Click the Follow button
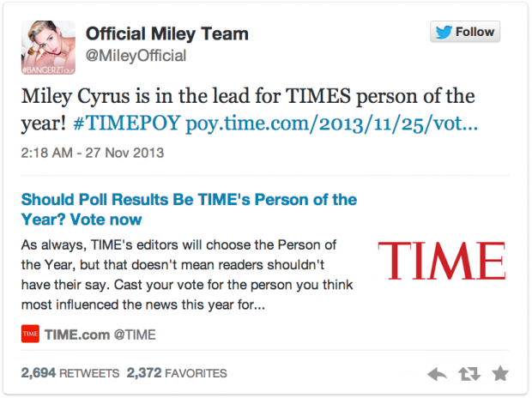Screen dimensions: 532x398 pos(465,32)
